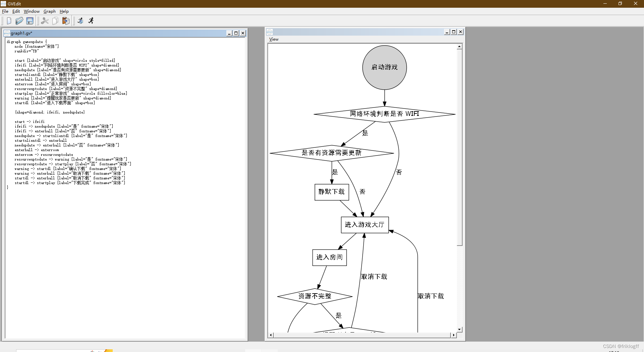The image size is (644, 352).
Task: Close the graph1.gv editor subwindow
Action: click(243, 33)
